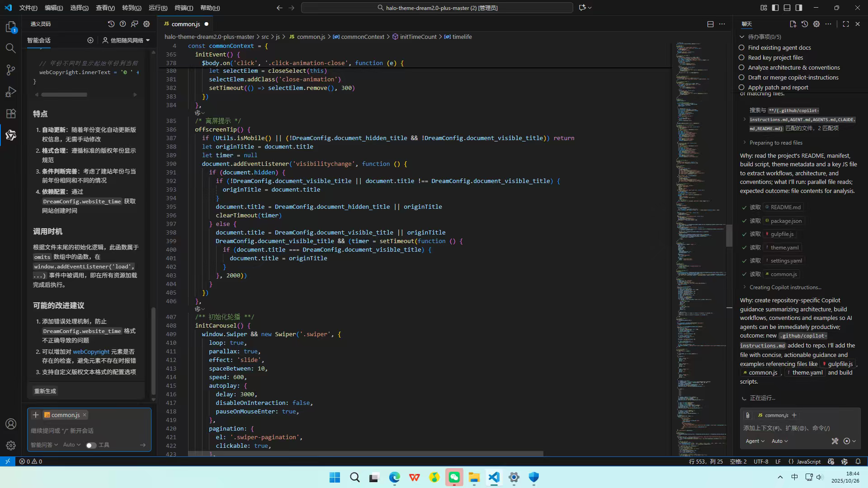Image resolution: width=868 pixels, height=488 pixels.
Task: Open the Agent mode dropdown
Action: [x=755, y=441]
